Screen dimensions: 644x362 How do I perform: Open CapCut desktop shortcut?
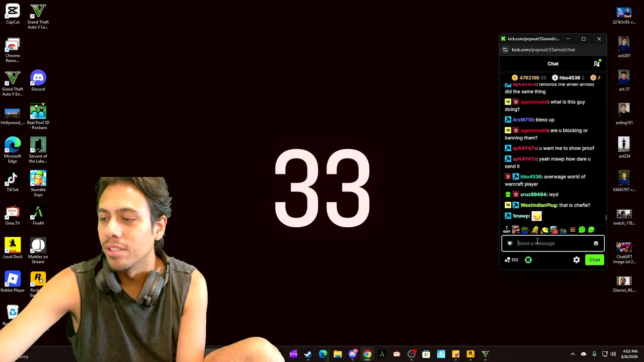pyautogui.click(x=13, y=14)
